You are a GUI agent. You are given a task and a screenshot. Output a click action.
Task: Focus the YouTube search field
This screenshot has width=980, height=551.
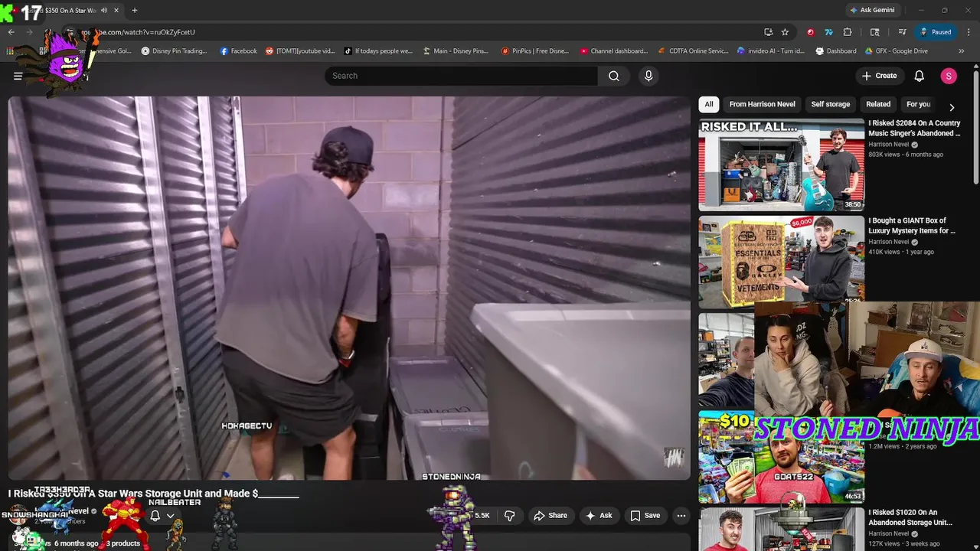point(462,76)
